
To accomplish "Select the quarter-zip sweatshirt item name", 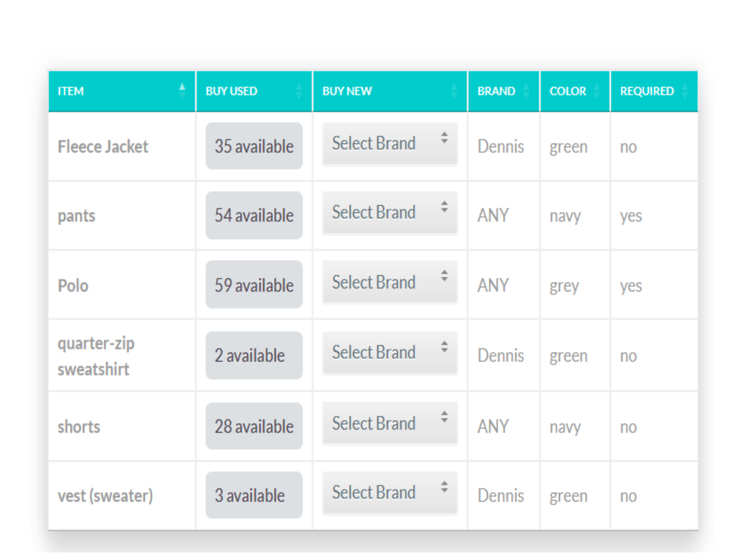I will click(96, 356).
